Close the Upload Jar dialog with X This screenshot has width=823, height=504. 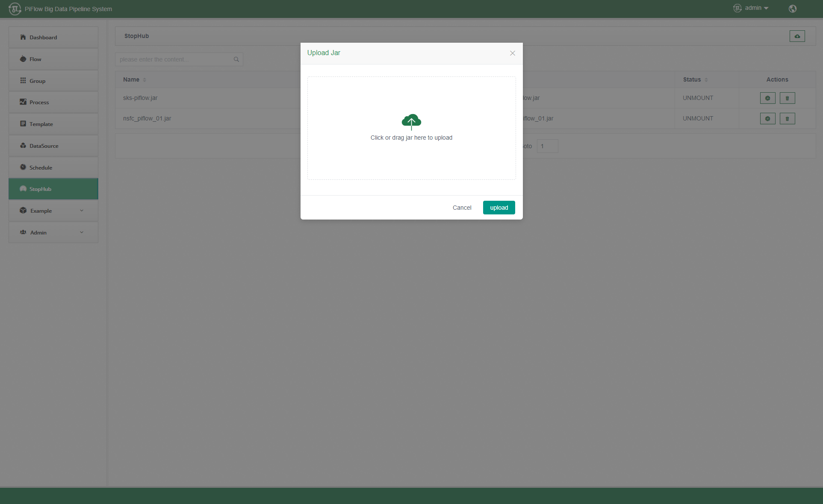(512, 53)
